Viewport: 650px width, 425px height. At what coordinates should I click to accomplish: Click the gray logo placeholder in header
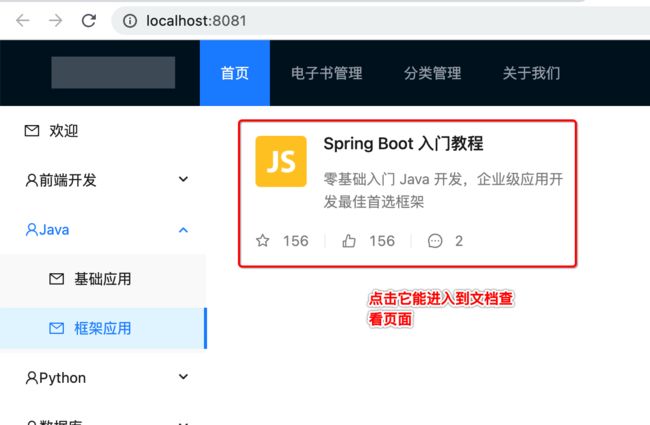(x=113, y=73)
